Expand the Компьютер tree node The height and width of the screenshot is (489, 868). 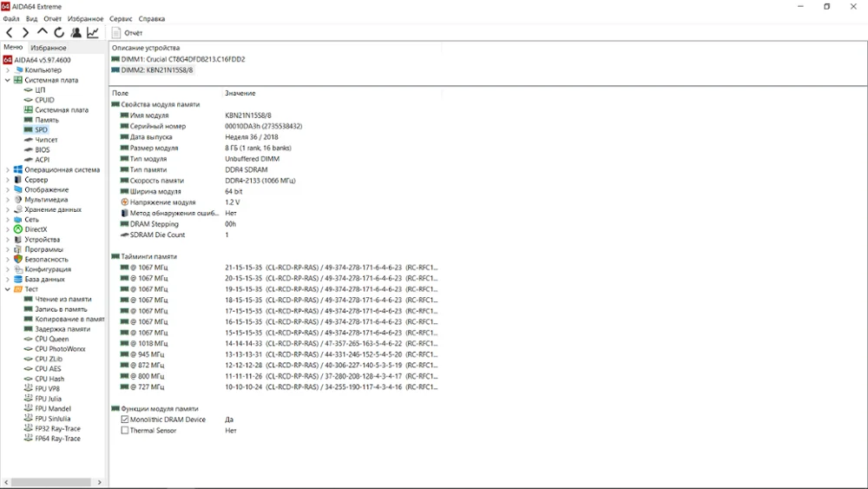point(8,70)
